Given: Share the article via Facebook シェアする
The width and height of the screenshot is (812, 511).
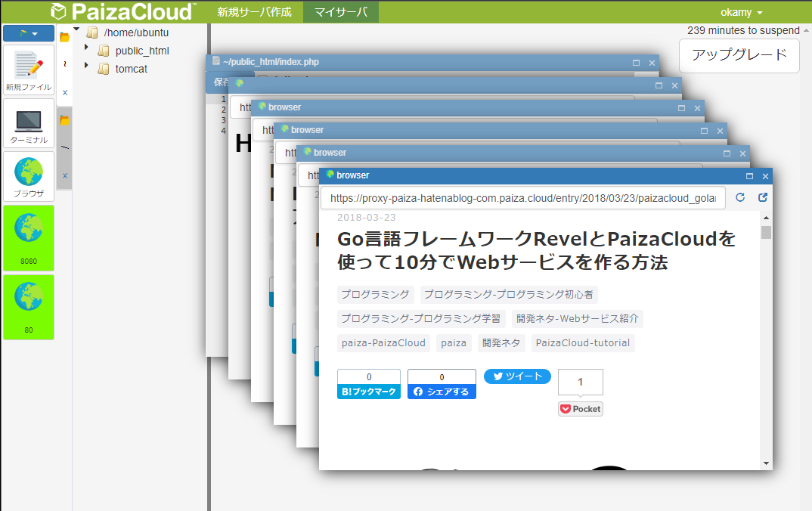Looking at the screenshot, I should pyautogui.click(x=442, y=391).
